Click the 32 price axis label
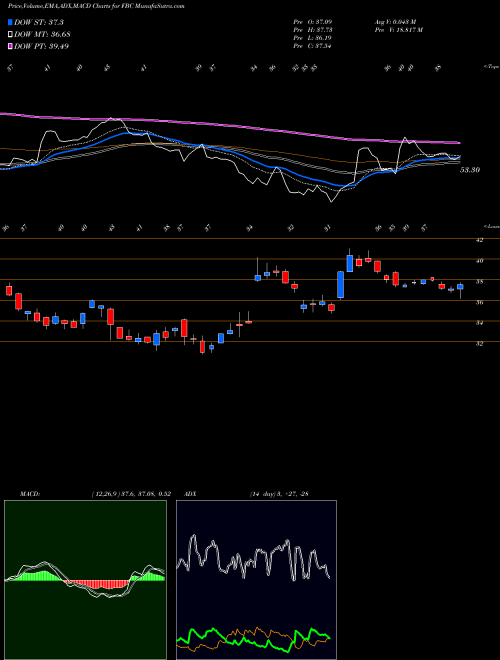Image resolution: width=500 pixels, height=660 pixels. [x=479, y=343]
